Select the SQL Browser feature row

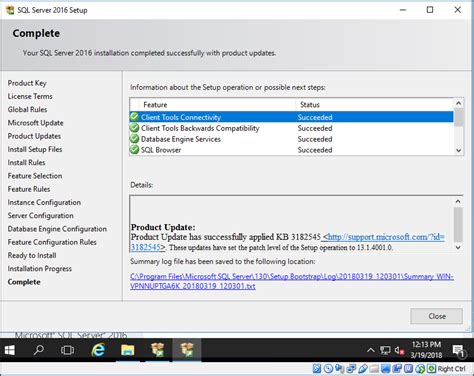click(x=291, y=150)
